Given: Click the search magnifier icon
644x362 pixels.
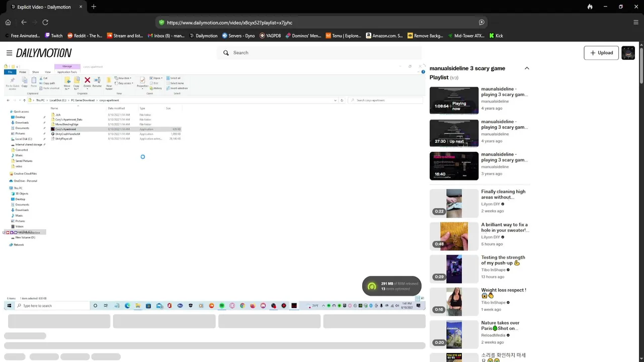Looking at the screenshot, I should click(x=226, y=53).
